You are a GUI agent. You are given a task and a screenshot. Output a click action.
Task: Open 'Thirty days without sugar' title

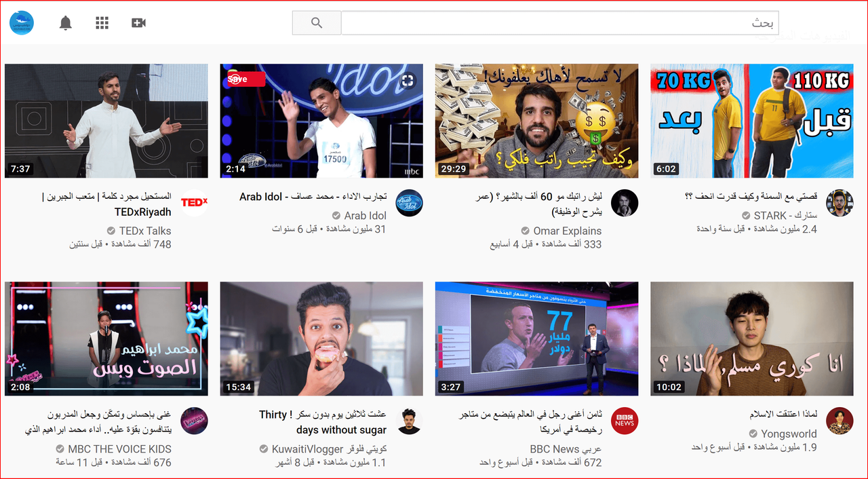(323, 422)
